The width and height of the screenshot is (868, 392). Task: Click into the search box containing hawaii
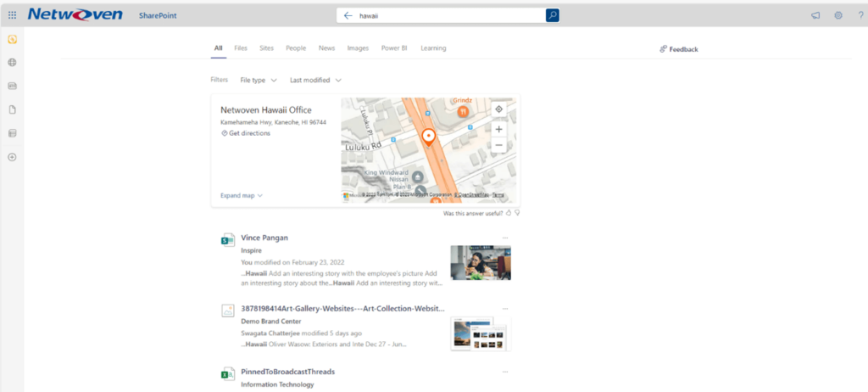tap(451, 15)
